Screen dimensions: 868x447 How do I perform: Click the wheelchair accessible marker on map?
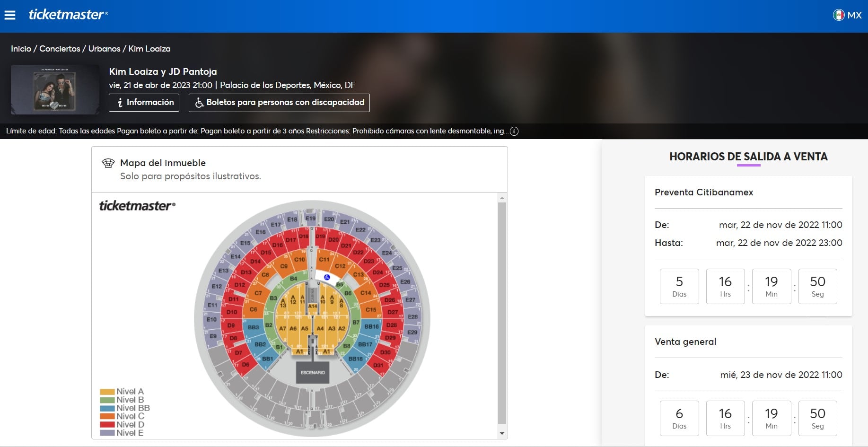[x=326, y=277]
